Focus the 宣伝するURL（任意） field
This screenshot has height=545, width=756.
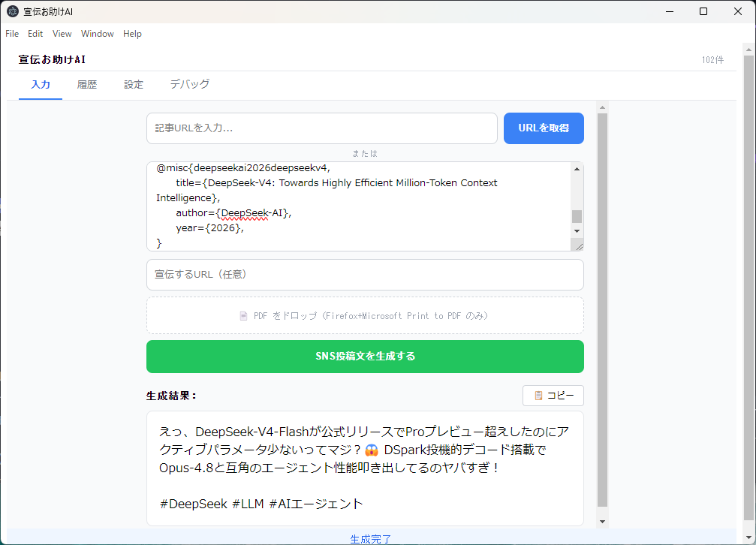(x=365, y=275)
